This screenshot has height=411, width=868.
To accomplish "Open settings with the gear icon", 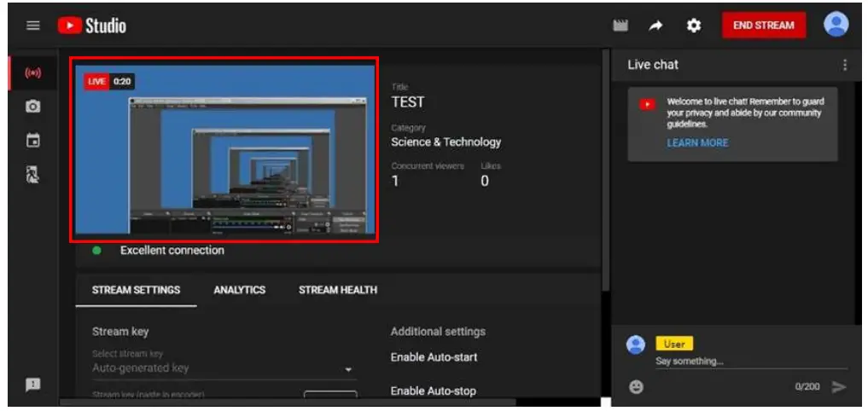I will tap(694, 26).
